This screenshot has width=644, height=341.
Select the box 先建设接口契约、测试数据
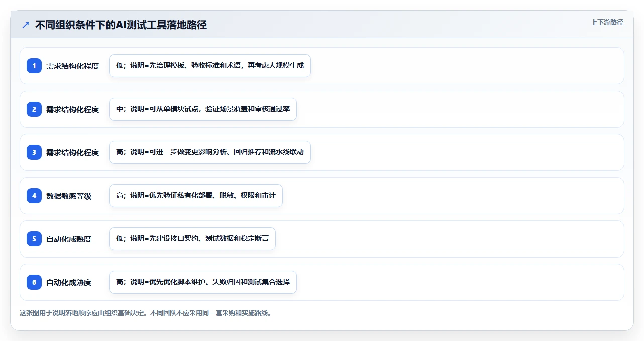(x=192, y=239)
